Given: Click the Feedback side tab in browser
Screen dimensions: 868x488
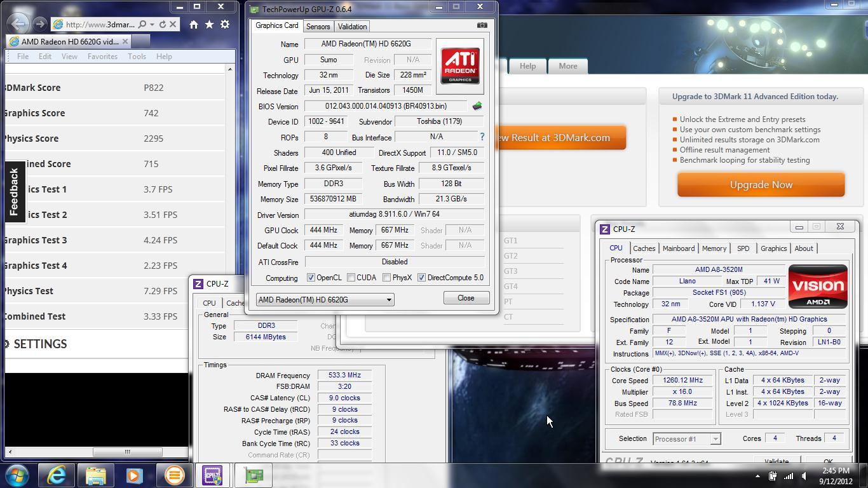Looking at the screenshot, I should point(14,192).
